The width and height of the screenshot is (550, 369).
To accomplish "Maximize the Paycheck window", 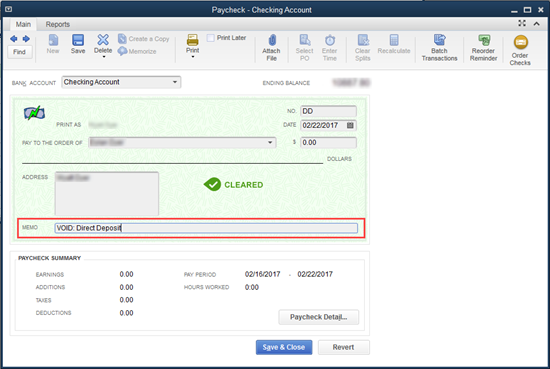I will [x=527, y=10].
